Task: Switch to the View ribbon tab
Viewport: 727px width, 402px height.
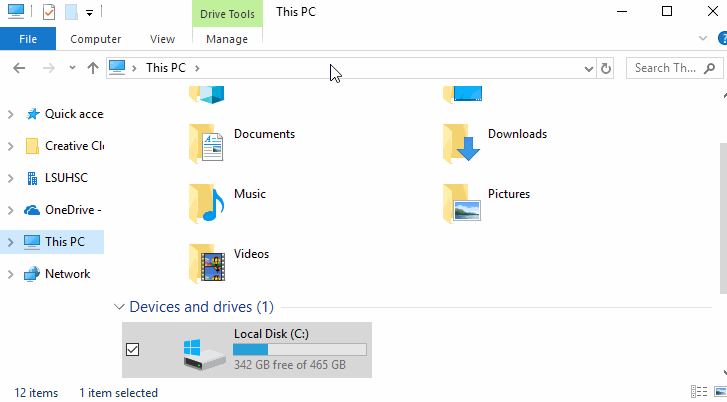Action: coord(162,39)
